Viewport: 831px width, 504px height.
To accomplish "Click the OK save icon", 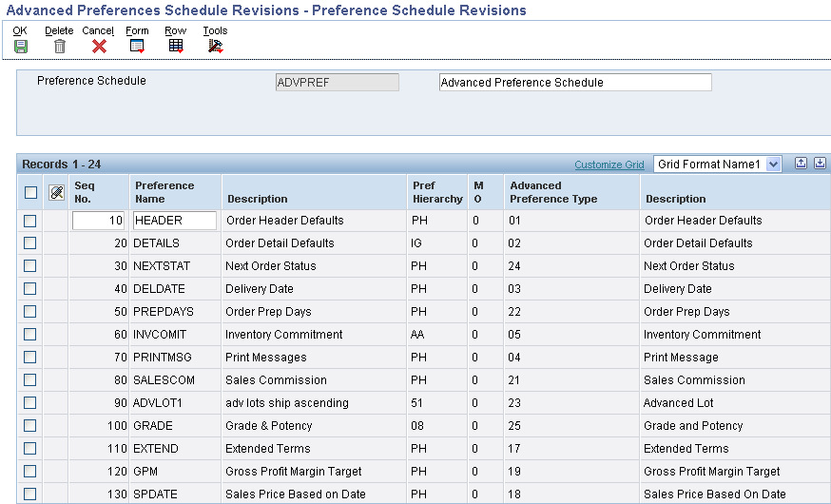I will 21,47.
